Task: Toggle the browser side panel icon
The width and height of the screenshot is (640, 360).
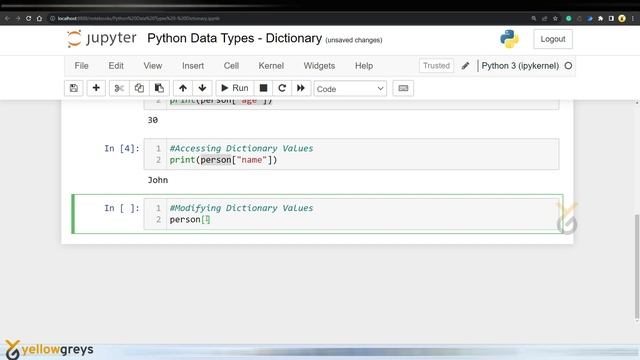Action: tap(611, 18)
